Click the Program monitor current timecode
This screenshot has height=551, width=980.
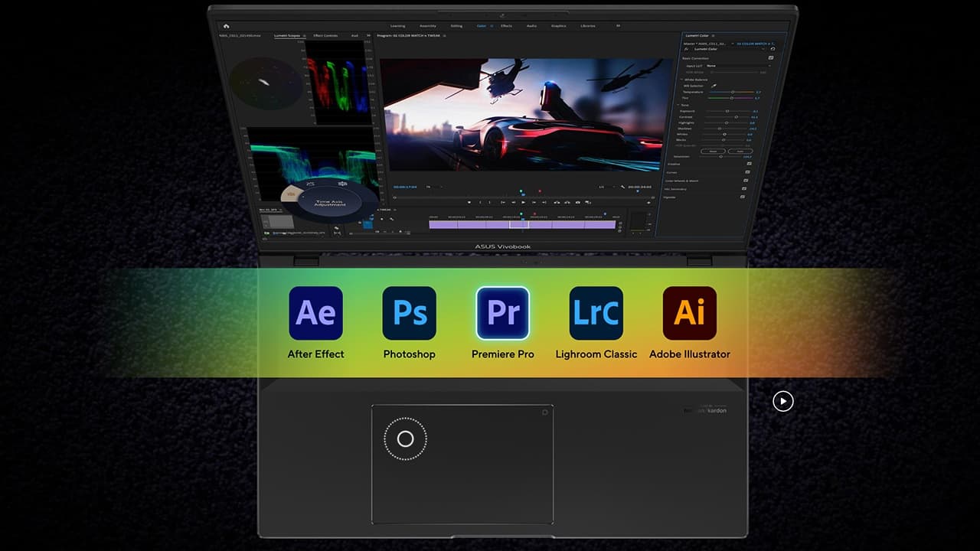click(x=405, y=187)
